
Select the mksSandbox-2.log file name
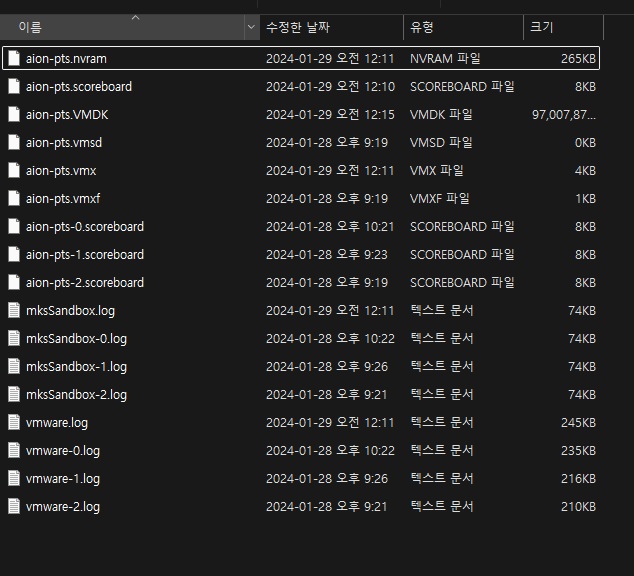coord(76,394)
